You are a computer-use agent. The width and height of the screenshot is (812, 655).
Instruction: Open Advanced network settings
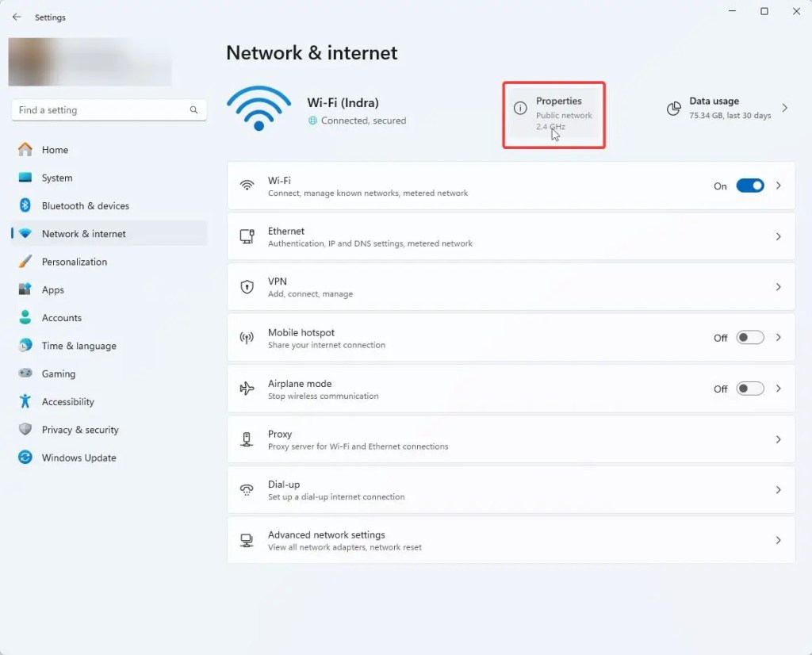(x=511, y=540)
